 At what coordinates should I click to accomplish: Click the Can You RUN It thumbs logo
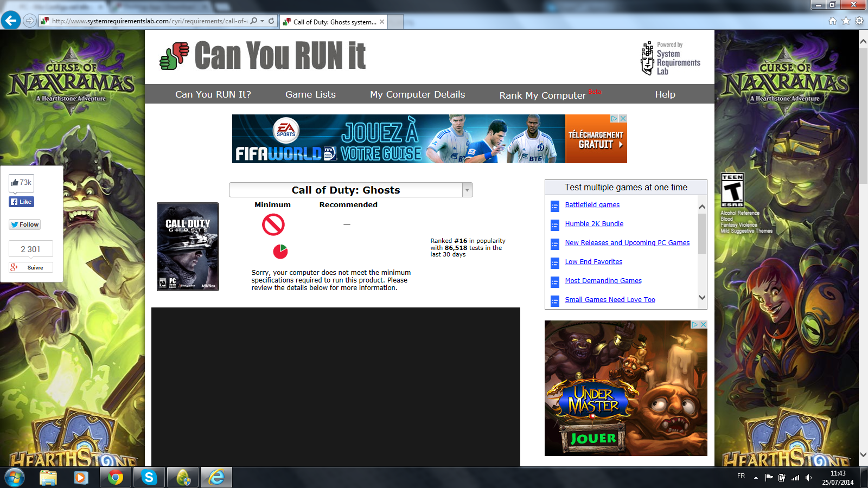click(174, 56)
